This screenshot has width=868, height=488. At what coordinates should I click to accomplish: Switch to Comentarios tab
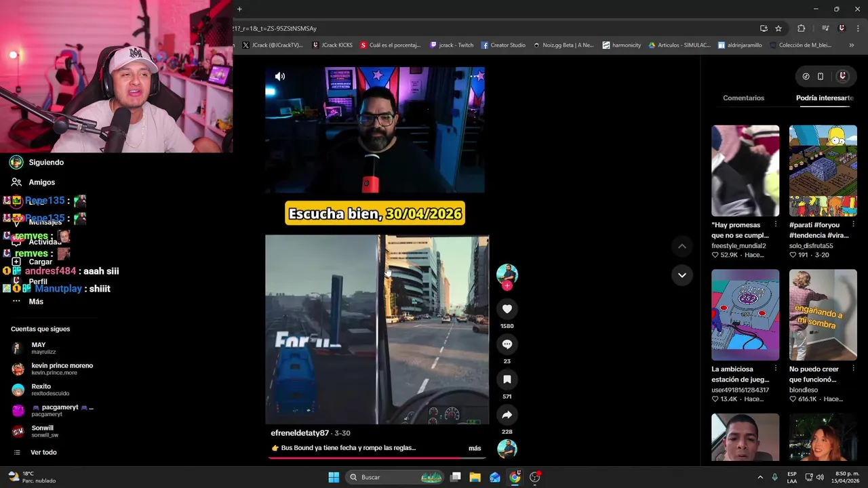[743, 98]
